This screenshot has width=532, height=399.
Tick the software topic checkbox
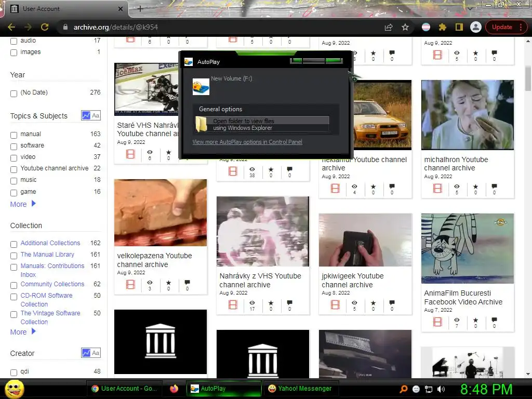[x=14, y=146]
